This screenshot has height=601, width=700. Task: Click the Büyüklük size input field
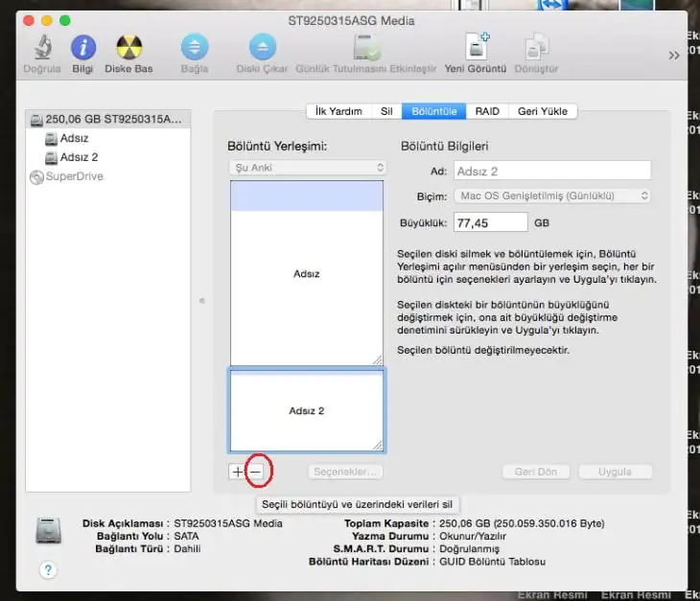tap(489, 222)
